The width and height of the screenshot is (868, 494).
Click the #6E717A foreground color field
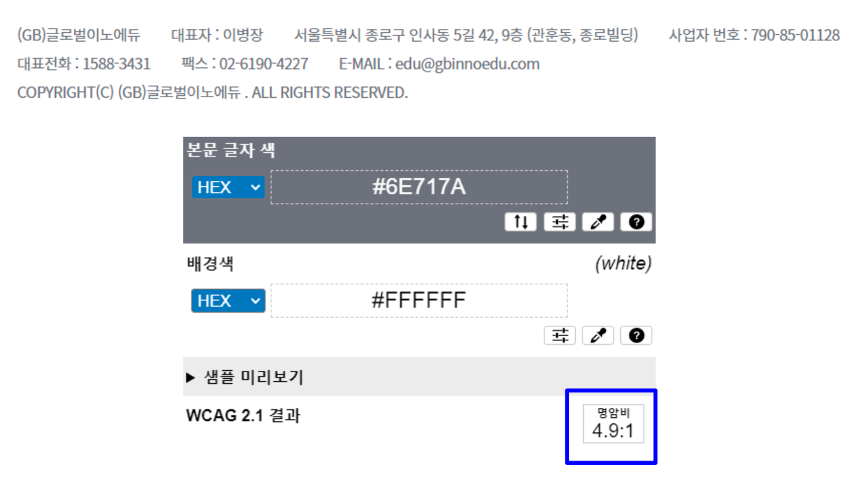point(419,187)
